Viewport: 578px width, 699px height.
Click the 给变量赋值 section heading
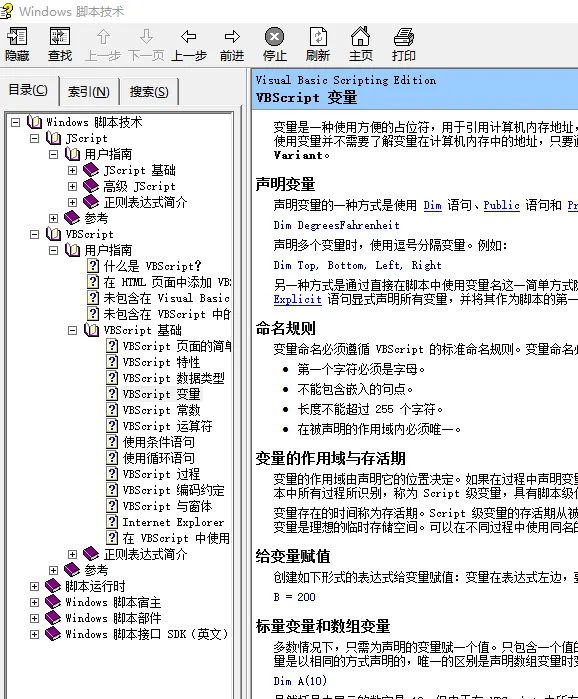point(293,556)
